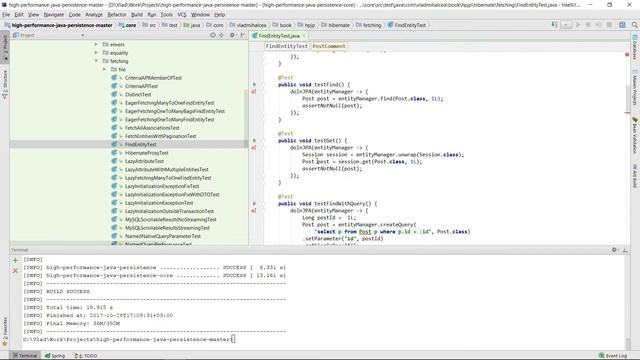This screenshot has height=360, width=640.
Task: Expand the envers folder
Action: (96, 44)
